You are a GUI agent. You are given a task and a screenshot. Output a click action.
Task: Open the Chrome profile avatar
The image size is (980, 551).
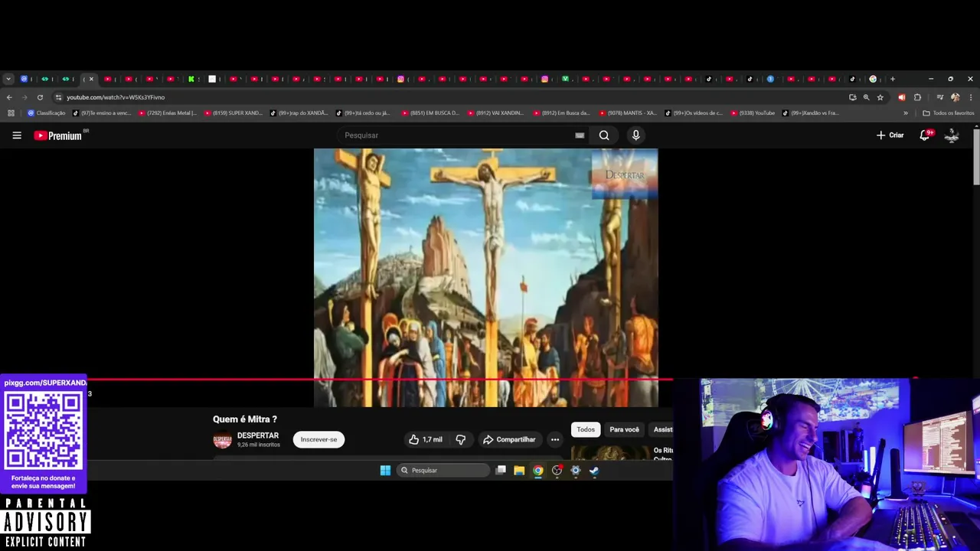[x=955, y=97]
